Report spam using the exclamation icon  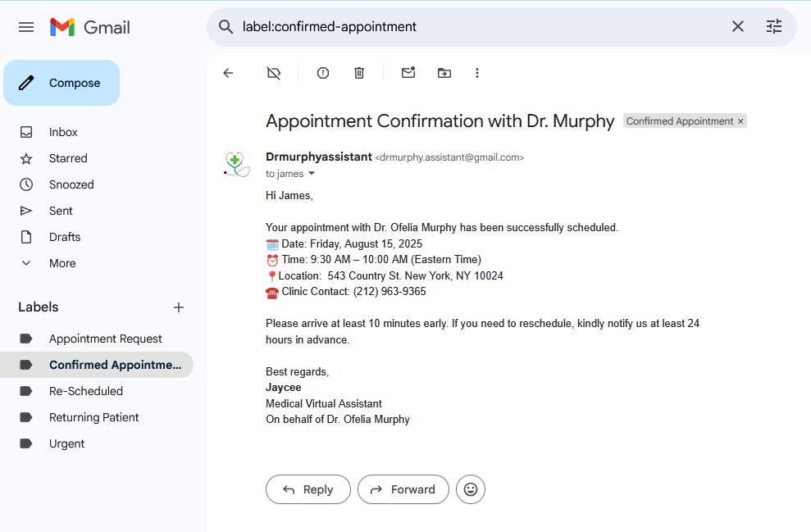tap(323, 73)
